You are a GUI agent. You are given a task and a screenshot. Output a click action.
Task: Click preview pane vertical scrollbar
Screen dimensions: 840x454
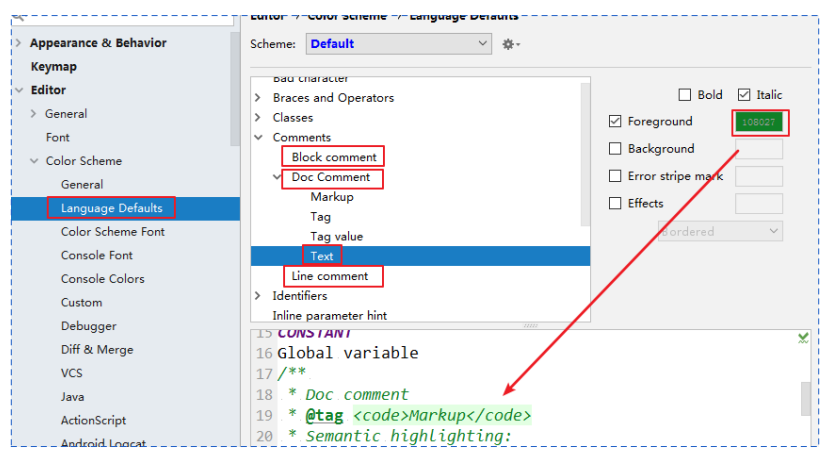click(x=806, y=399)
